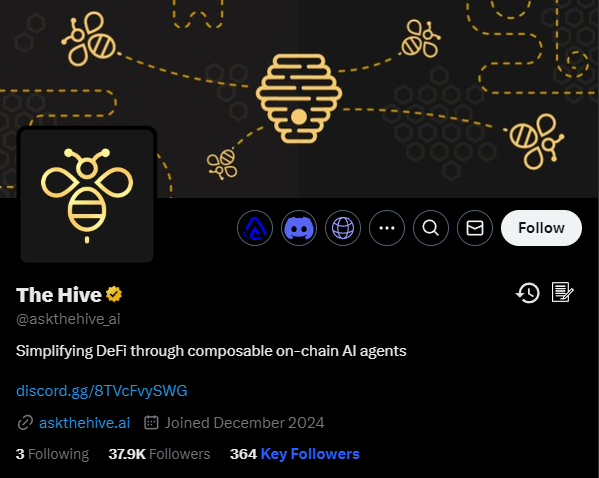This screenshot has width=599, height=478.
Task: Click the calendar icon beside Joined December 2024
Action: 151,423
